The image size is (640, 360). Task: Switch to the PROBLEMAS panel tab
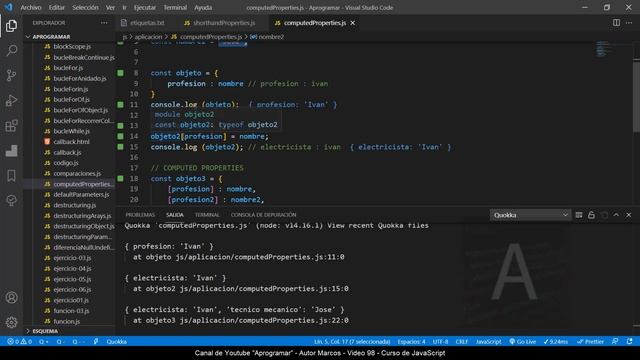[x=140, y=215]
